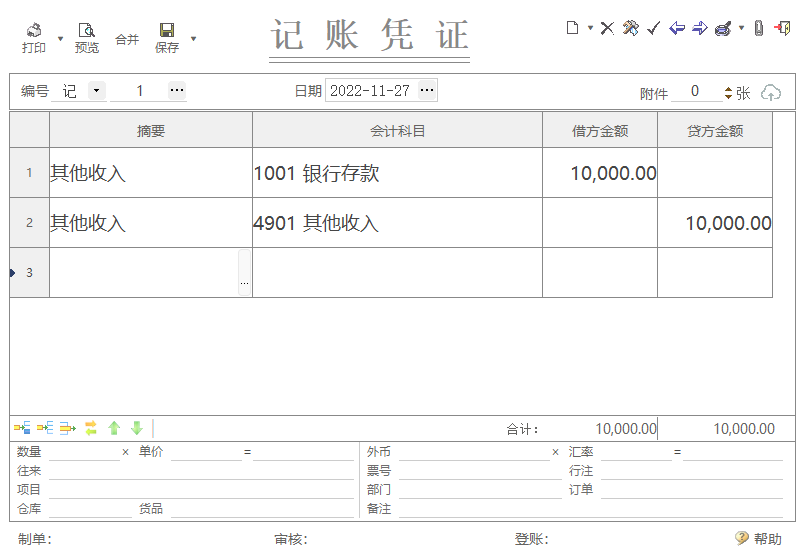Click the voucher number field showing 1
This screenshot has width=803, height=551.
tap(139, 91)
